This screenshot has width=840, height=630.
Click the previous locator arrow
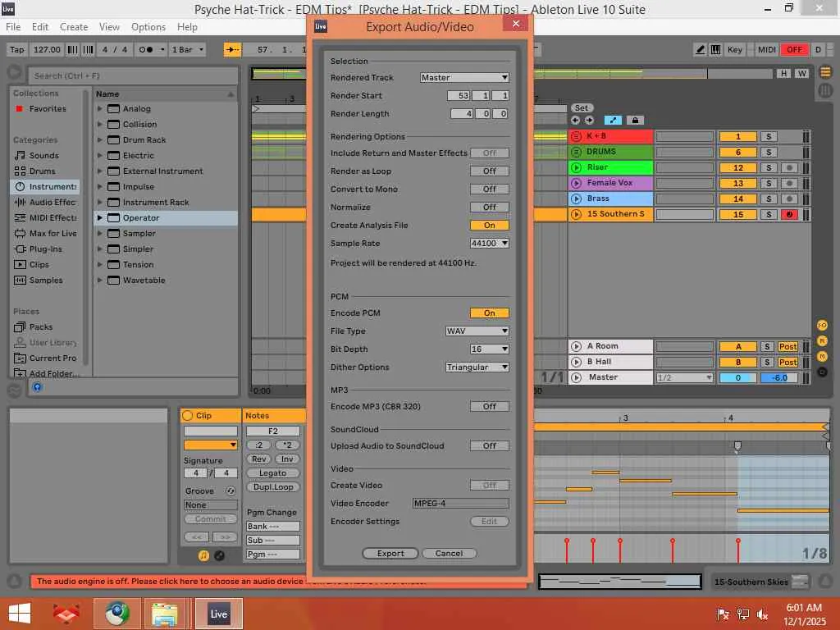(575, 120)
